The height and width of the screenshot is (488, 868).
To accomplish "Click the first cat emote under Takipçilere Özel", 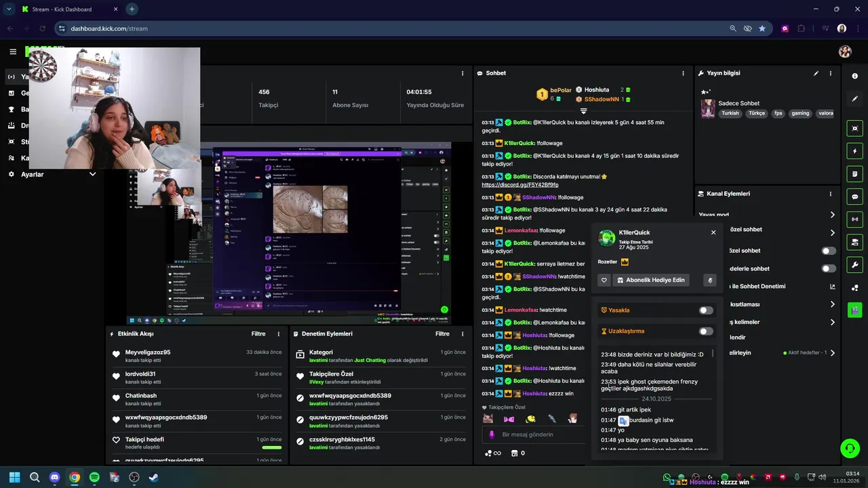I will point(488,419).
